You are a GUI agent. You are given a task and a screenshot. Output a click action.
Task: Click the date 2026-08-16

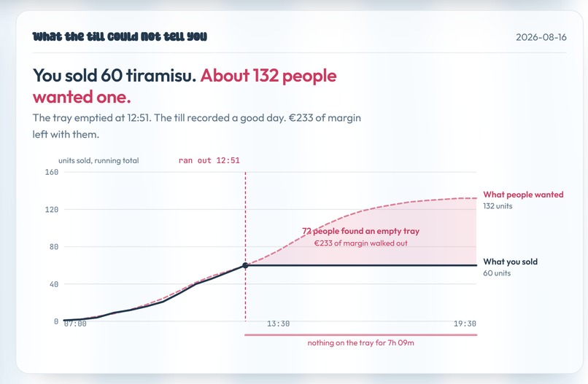(541, 37)
